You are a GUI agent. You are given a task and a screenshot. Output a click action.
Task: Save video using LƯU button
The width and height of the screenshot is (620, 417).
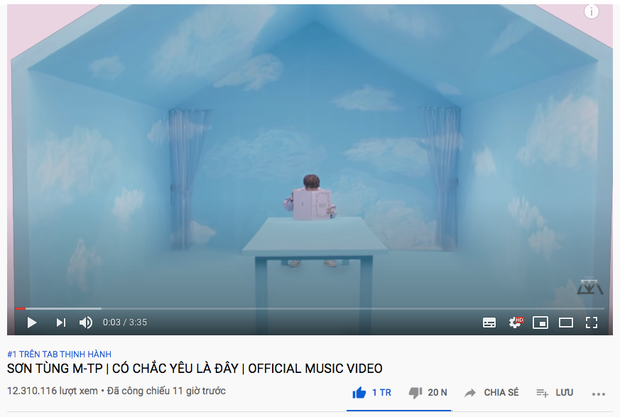pos(555,392)
